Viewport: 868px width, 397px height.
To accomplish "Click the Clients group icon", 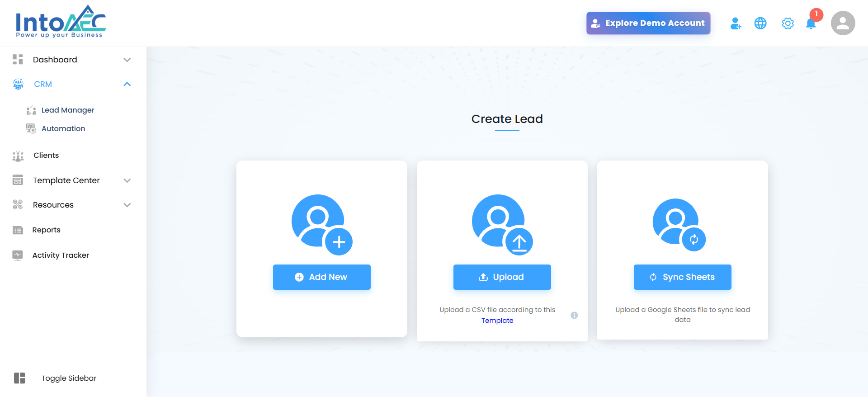I will pyautogui.click(x=18, y=156).
